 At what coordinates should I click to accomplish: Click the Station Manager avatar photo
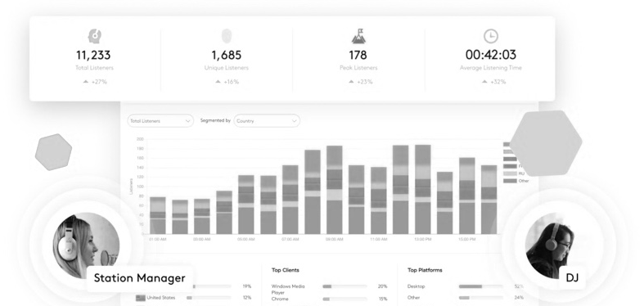point(86,245)
